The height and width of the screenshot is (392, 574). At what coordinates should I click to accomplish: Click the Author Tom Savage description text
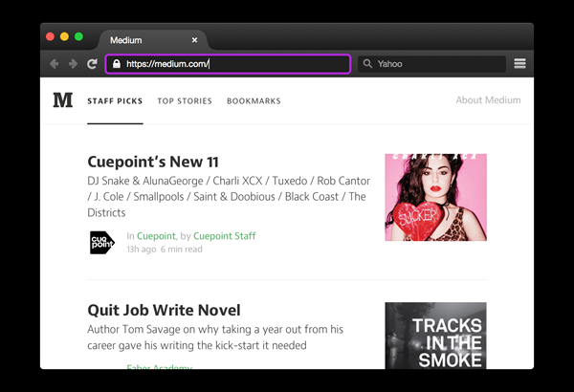pos(215,338)
